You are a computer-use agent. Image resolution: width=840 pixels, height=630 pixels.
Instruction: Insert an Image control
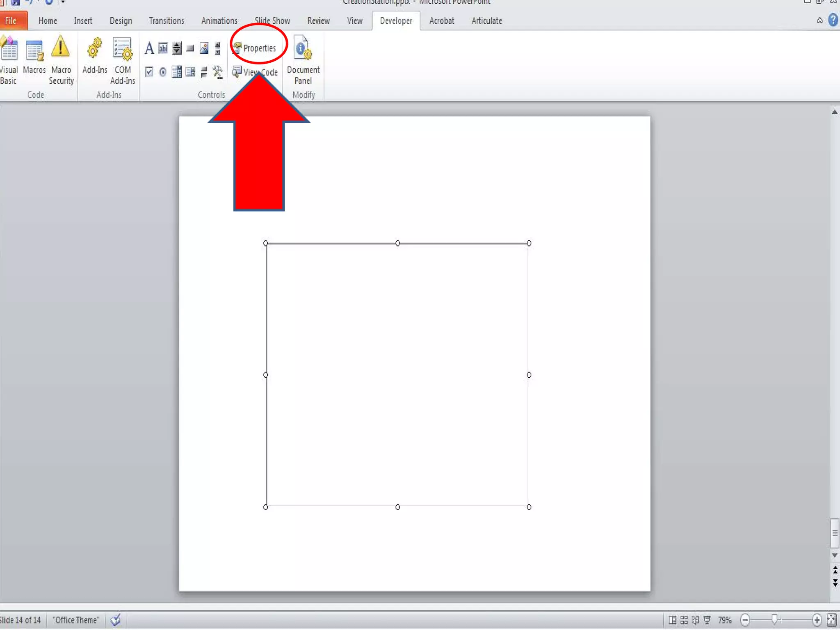[204, 48]
